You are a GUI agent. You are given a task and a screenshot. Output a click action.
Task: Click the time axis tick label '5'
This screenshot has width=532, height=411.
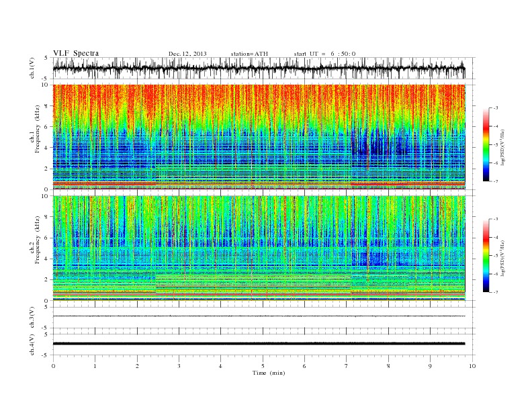pos(263,366)
